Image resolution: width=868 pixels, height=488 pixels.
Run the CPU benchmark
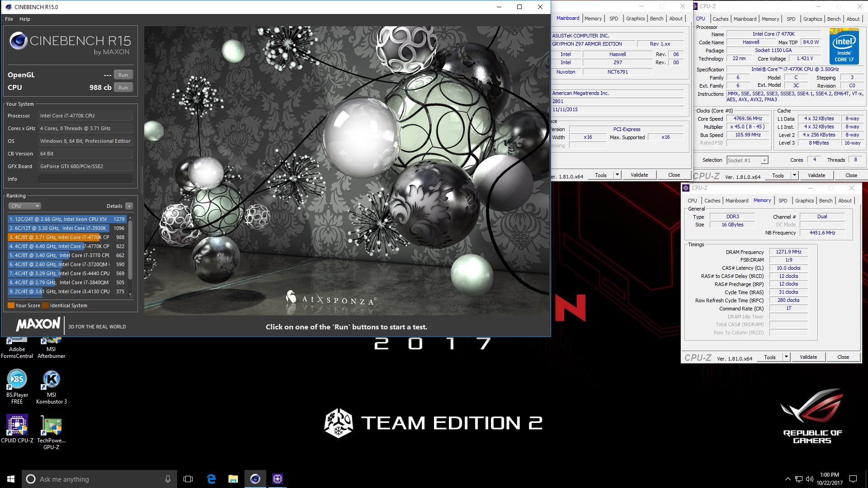click(x=123, y=88)
